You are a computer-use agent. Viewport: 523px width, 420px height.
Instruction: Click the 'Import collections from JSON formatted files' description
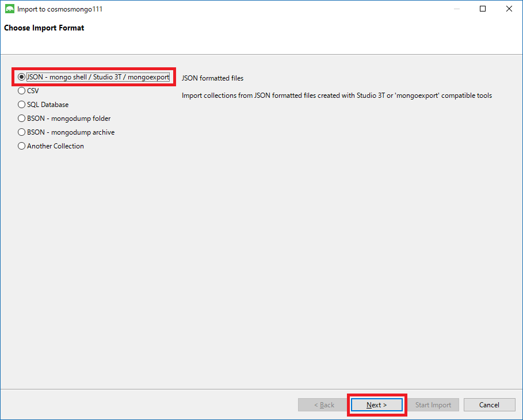[x=337, y=96]
